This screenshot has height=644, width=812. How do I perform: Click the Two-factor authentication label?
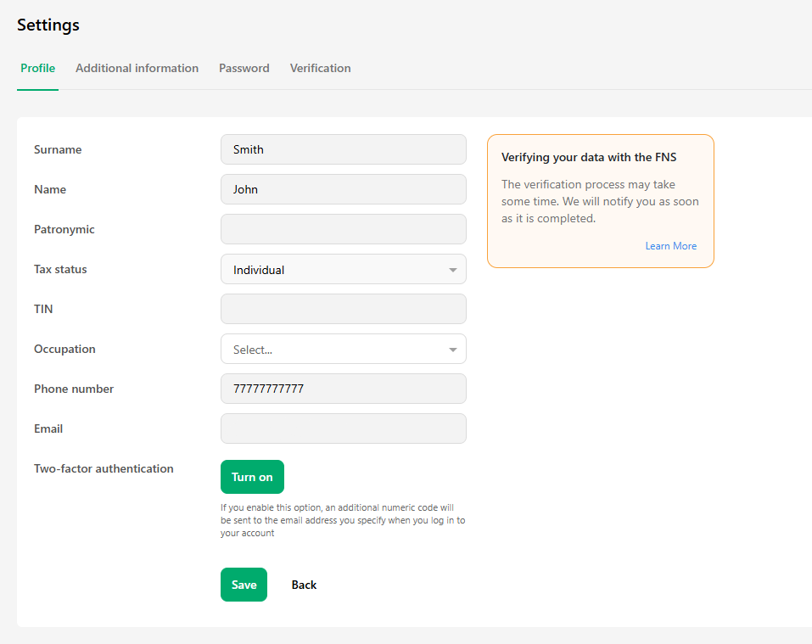tap(104, 468)
